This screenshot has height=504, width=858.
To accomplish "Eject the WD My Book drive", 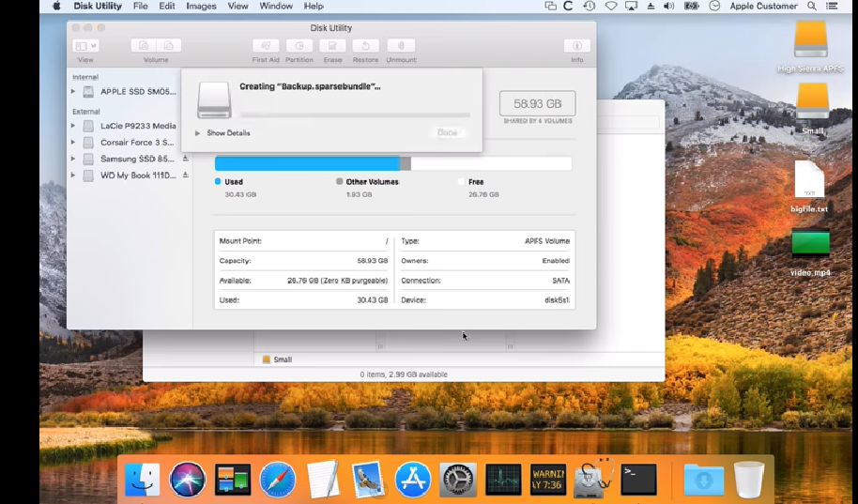I will tap(185, 176).
